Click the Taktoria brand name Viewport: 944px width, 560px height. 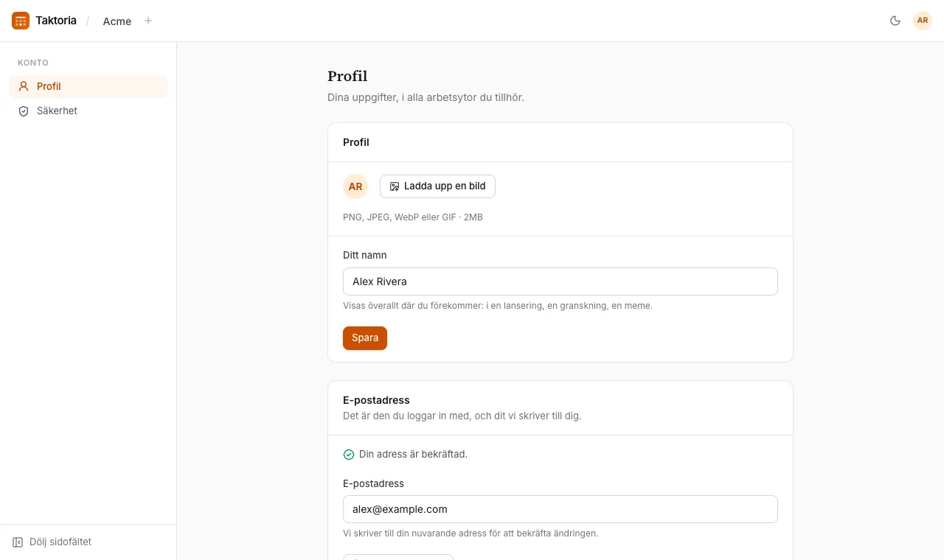click(x=56, y=21)
